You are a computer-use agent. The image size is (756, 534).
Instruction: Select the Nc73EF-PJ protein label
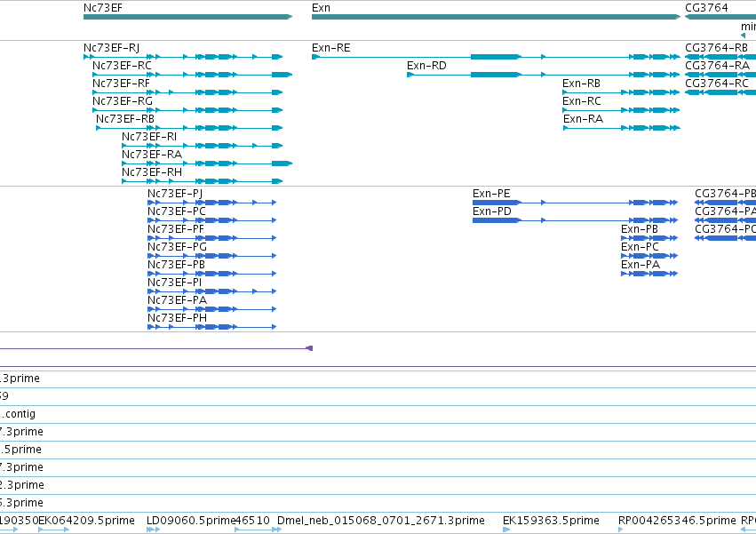(x=174, y=194)
